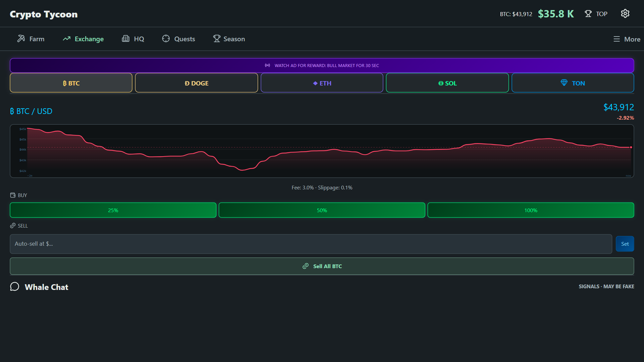This screenshot has width=644, height=362.
Task: Click the Whale Chat speech bubble icon
Action: (x=14, y=287)
